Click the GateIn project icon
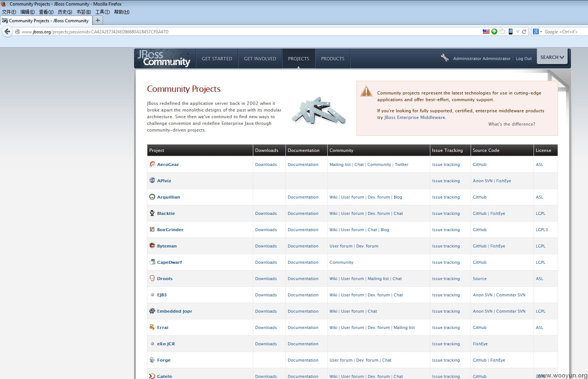Image resolution: width=588 pixels, height=379 pixels. 152,376
